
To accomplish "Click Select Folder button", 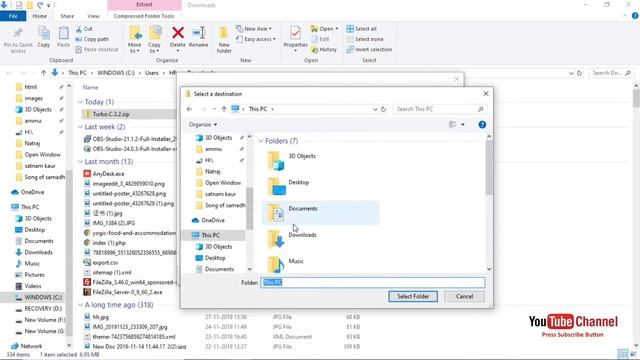I will pyautogui.click(x=413, y=296).
